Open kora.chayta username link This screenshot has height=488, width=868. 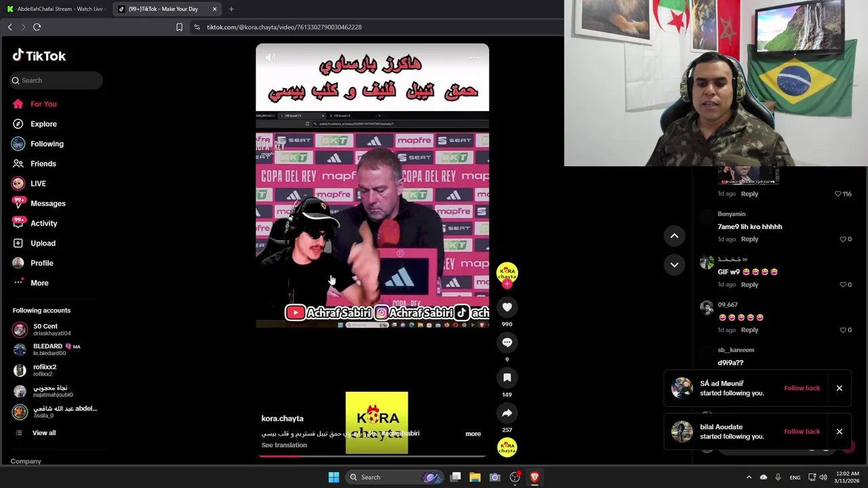282,418
